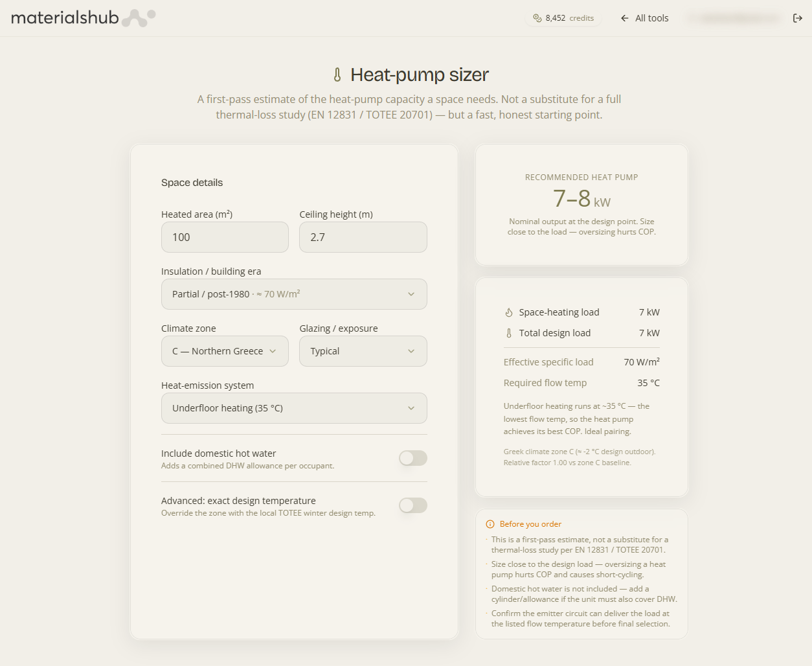Open the Heat-emission system dropdown

[294, 408]
